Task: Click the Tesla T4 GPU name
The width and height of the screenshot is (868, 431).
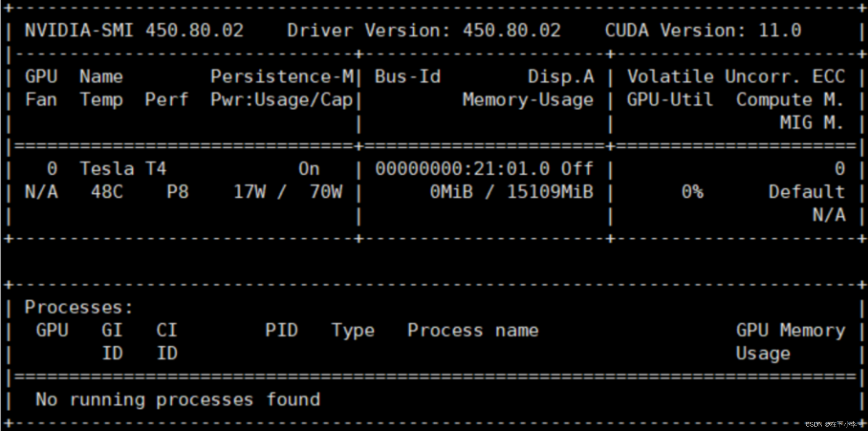Action: coord(123,169)
